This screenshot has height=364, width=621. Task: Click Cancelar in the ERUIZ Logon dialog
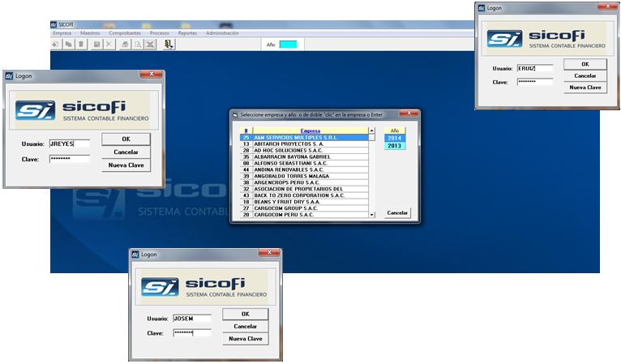(585, 75)
